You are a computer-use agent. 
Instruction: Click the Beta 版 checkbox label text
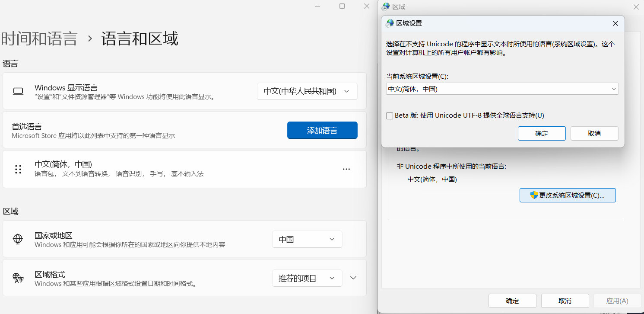(x=470, y=115)
